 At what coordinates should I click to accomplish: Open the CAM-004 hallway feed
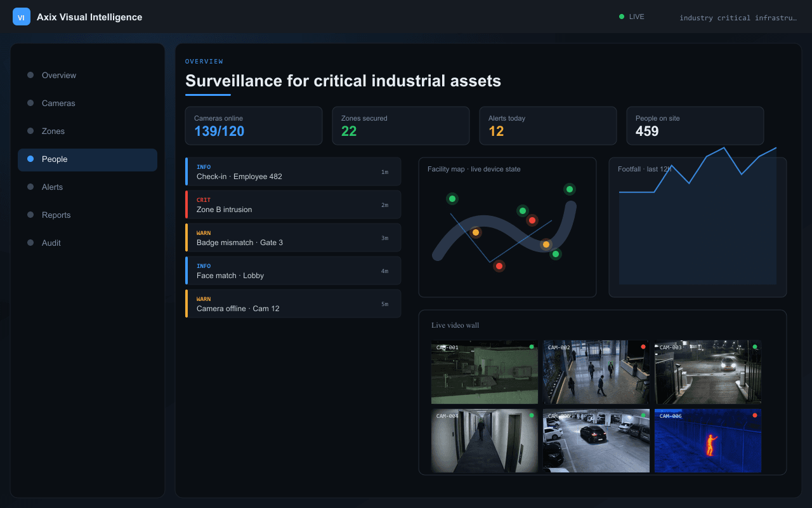(x=485, y=441)
